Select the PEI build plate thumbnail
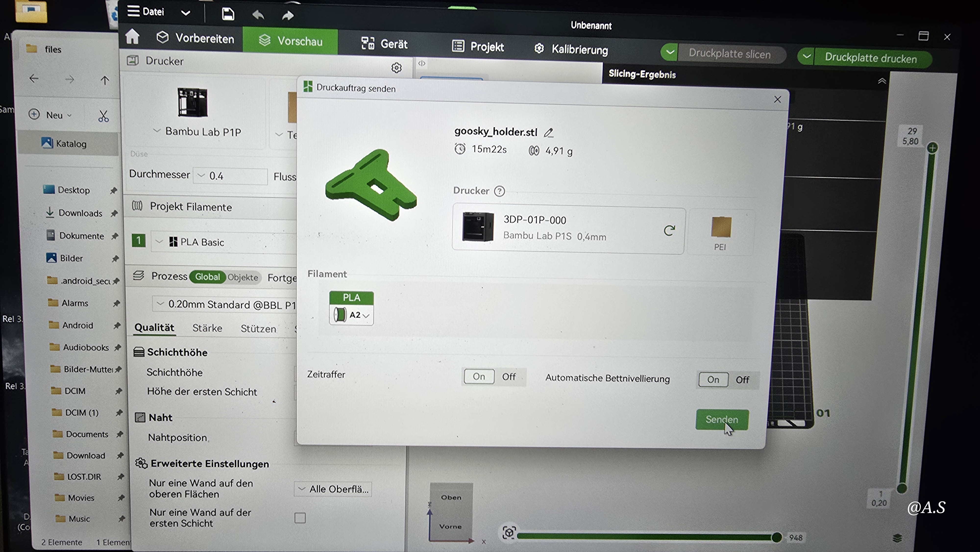Image resolution: width=980 pixels, height=552 pixels. point(721,227)
